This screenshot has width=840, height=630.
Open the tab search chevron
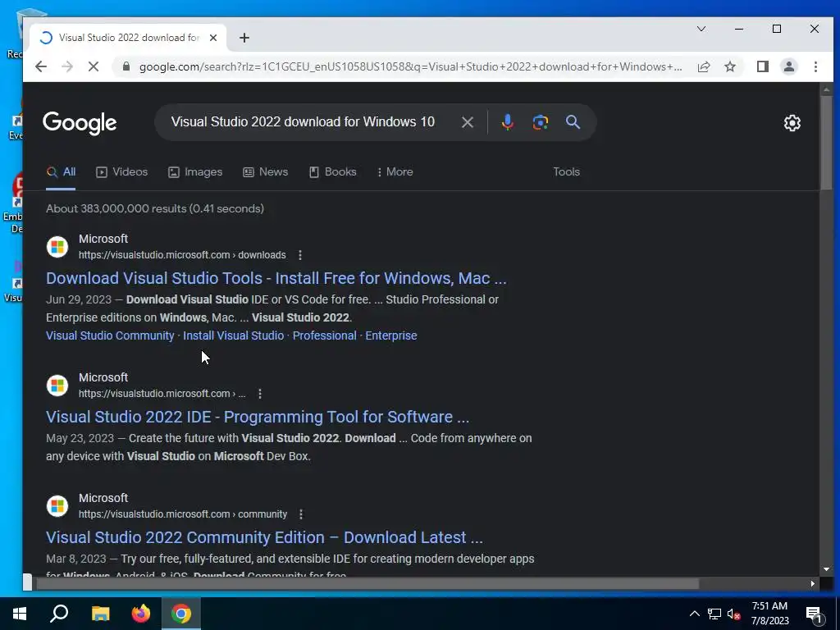(701, 29)
